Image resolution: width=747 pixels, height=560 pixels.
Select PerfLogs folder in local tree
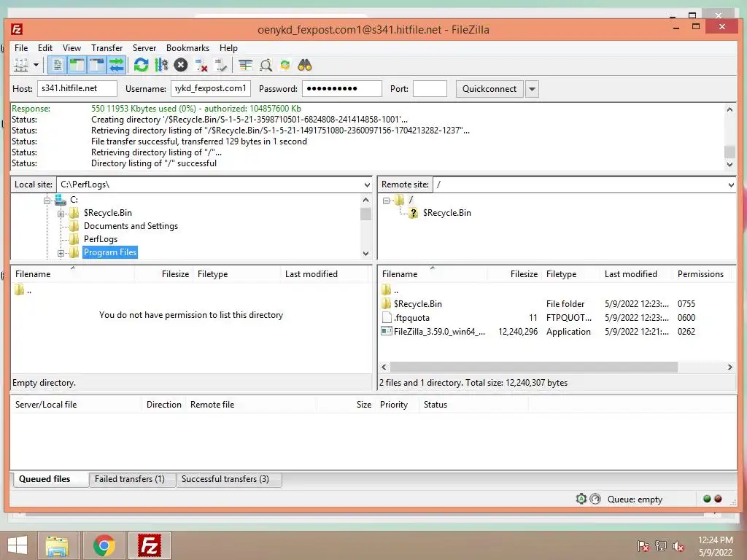[101, 239]
